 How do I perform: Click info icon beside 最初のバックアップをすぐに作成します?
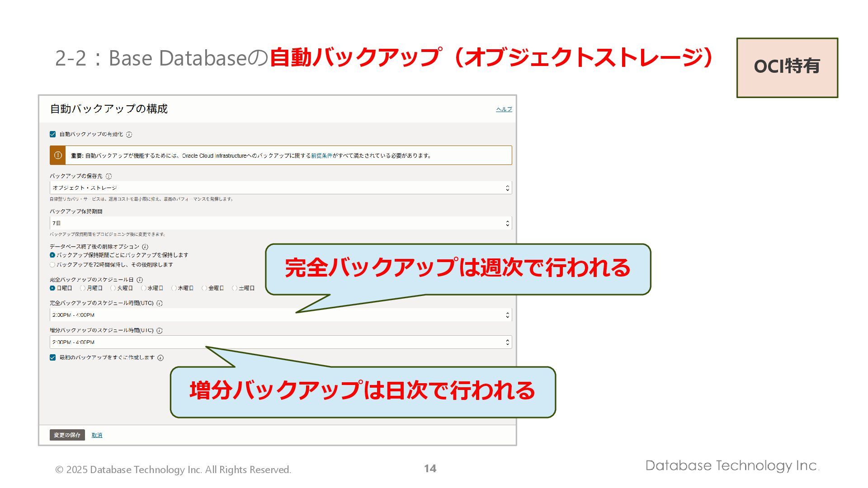click(160, 358)
